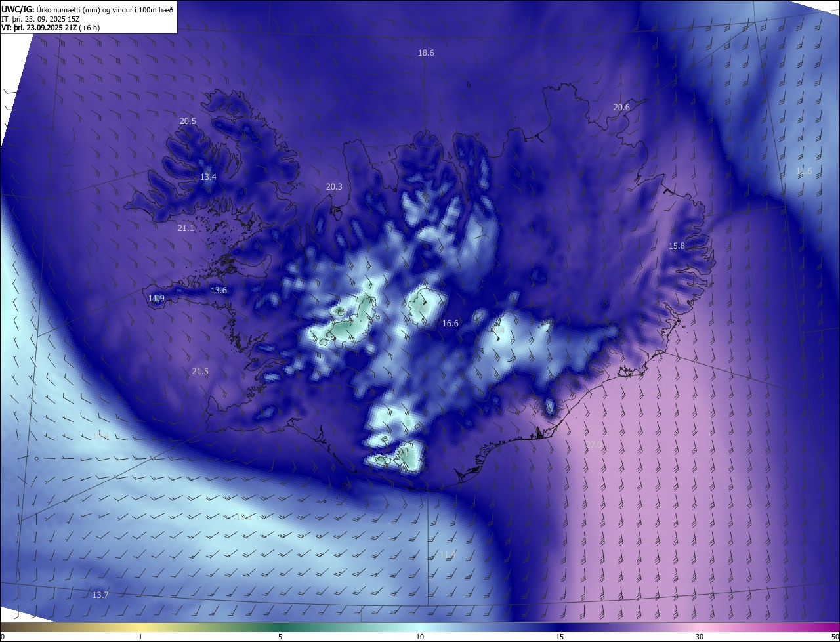Image resolution: width=840 pixels, height=642 pixels.
Task: Click the 20.6 value in the northeast
Action: coord(621,107)
